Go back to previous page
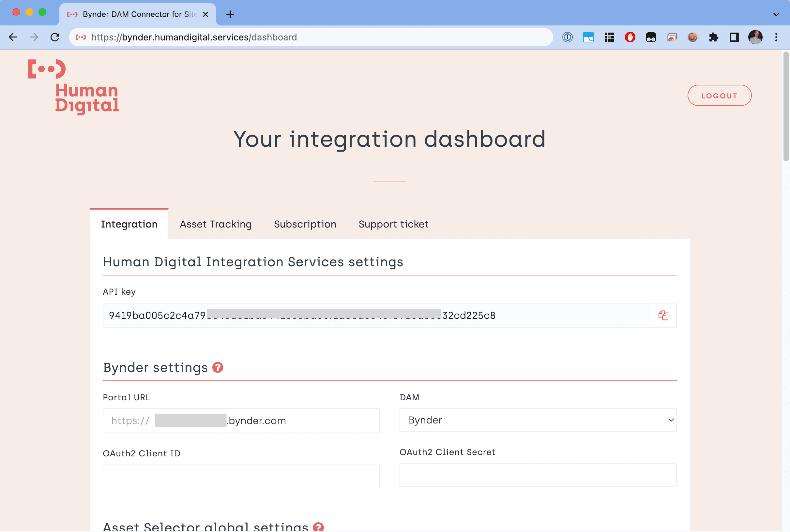This screenshot has width=790, height=532. 13,37
